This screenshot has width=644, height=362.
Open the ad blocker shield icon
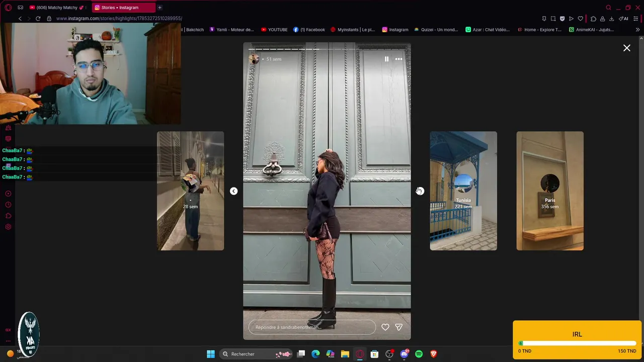pyautogui.click(x=562, y=19)
